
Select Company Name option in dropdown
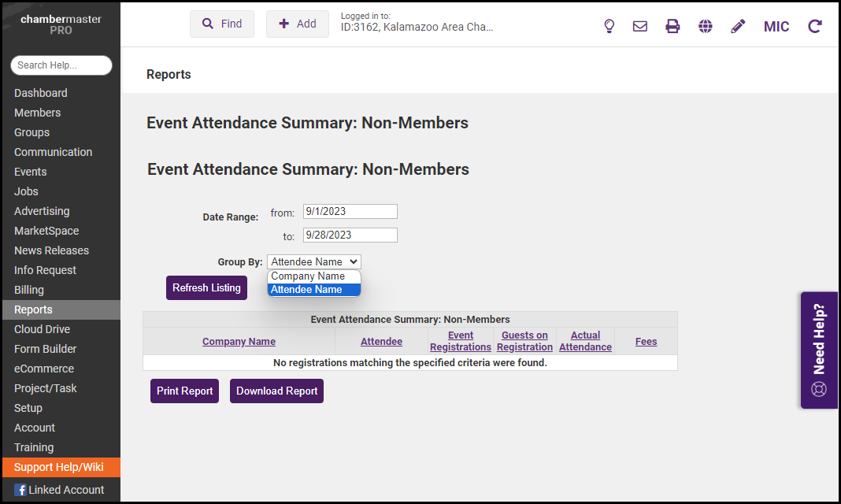[x=309, y=276]
